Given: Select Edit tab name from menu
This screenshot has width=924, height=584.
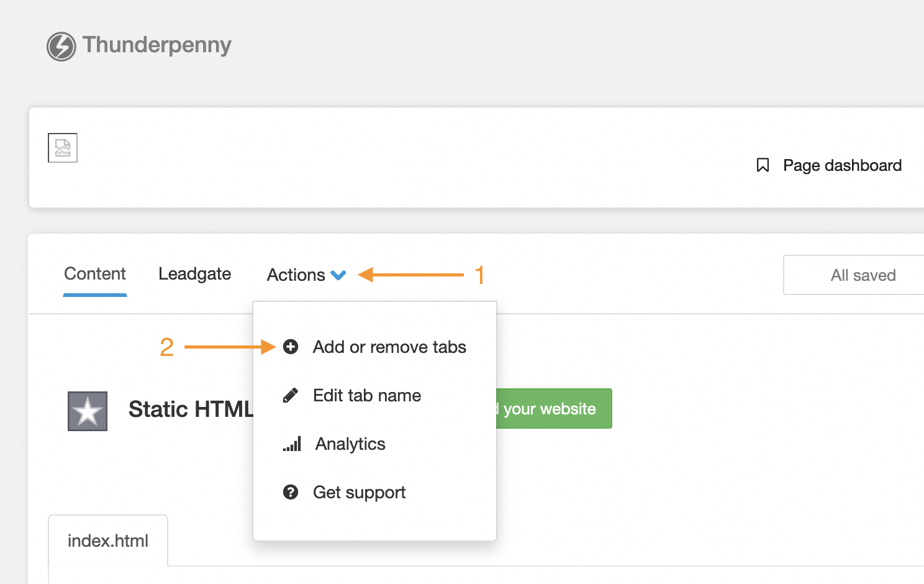Looking at the screenshot, I should coord(367,395).
